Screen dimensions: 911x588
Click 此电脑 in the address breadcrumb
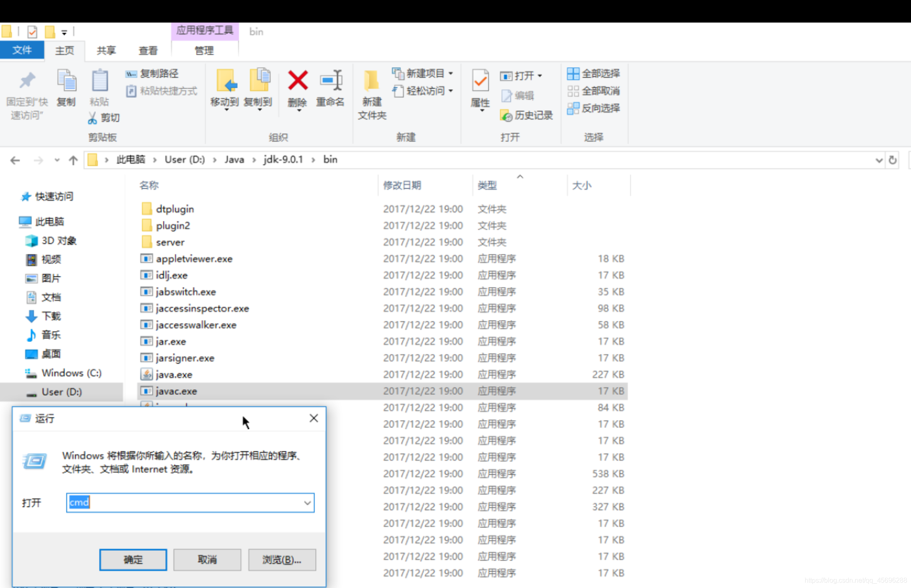(x=131, y=160)
